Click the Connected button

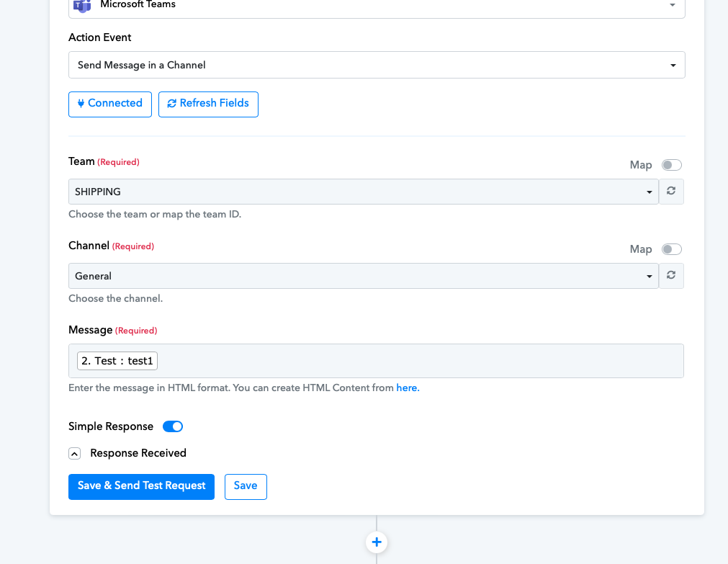[110, 104]
